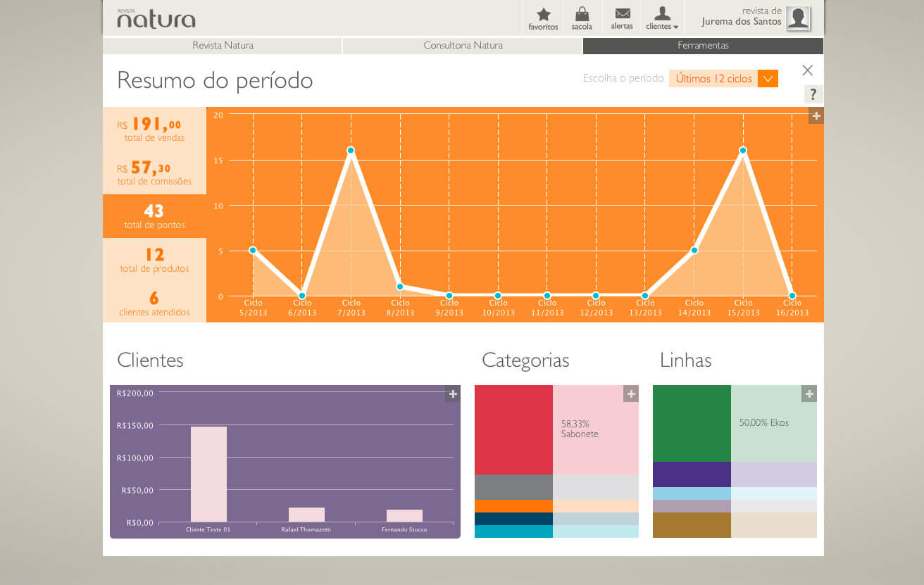Select the total de produtos metric
The image size is (924, 585).
pyautogui.click(x=154, y=260)
